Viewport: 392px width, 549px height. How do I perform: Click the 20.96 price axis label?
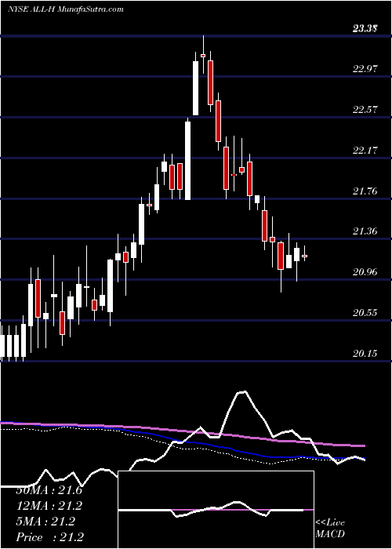coord(365,271)
